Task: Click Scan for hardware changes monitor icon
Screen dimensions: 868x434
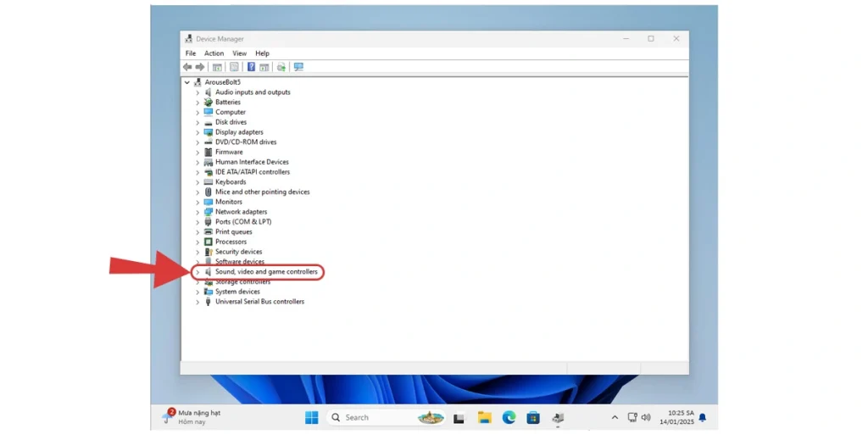Action: pos(298,67)
